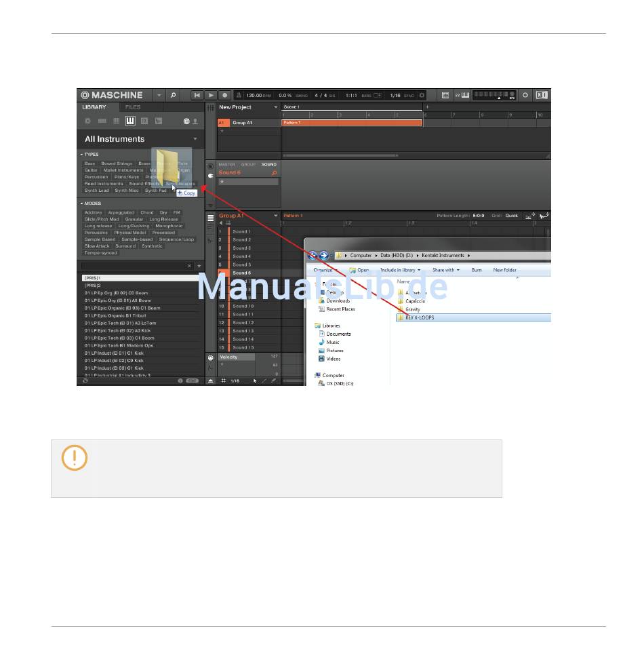Select the Effects icon in Library

144,121
